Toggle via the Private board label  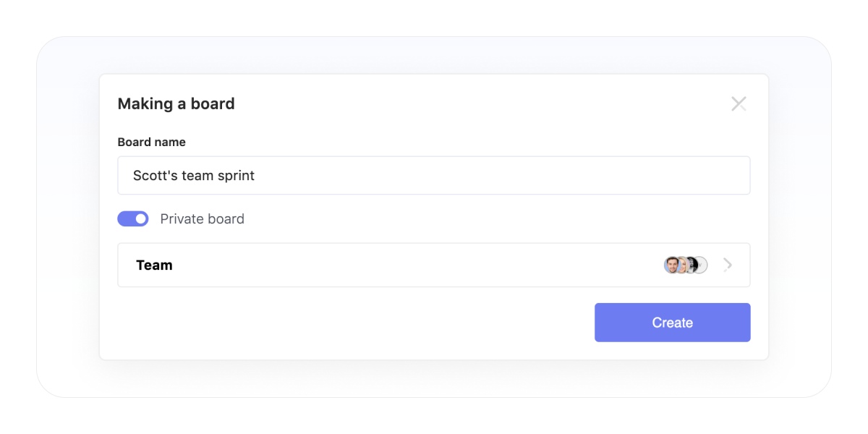click(x=203, y=218)
